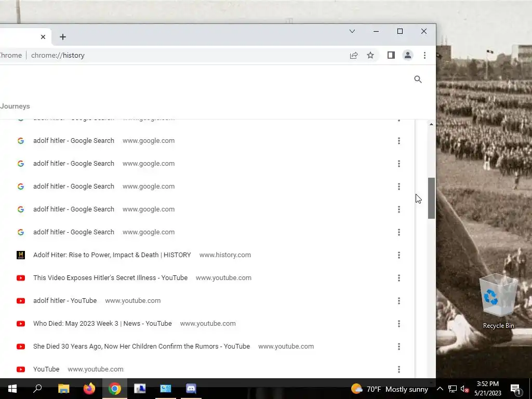Click www.youtube.com next to She Died entry
The image size is (532, 399).
(286, 347)
